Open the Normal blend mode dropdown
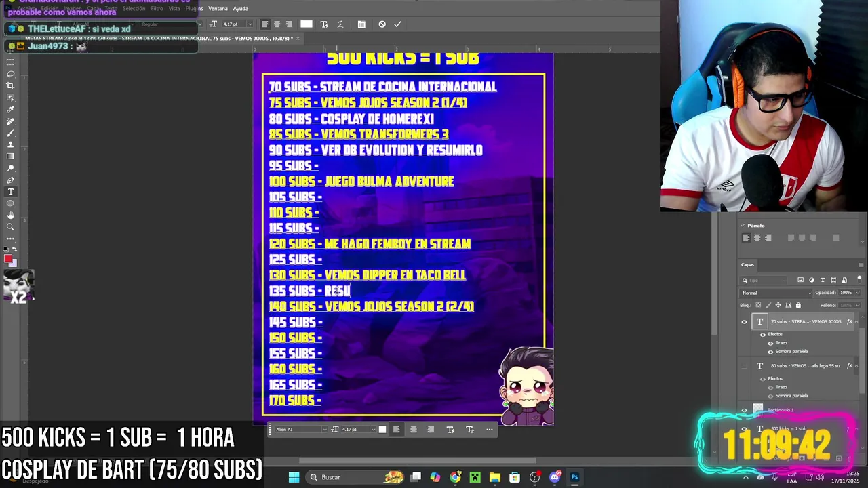868x488 pixels. (x=776, y=293)
